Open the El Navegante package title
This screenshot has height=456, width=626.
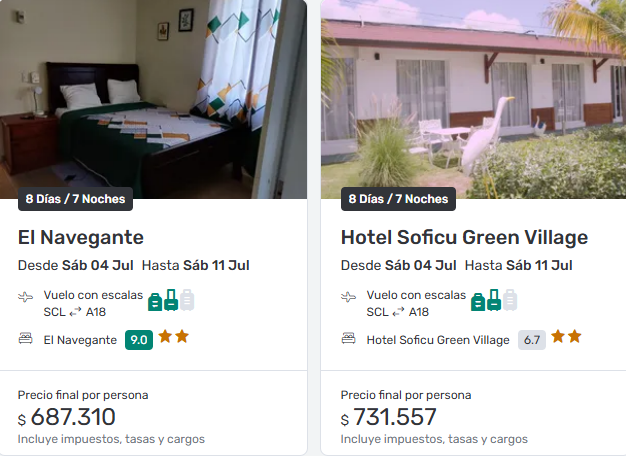(81, 237)
